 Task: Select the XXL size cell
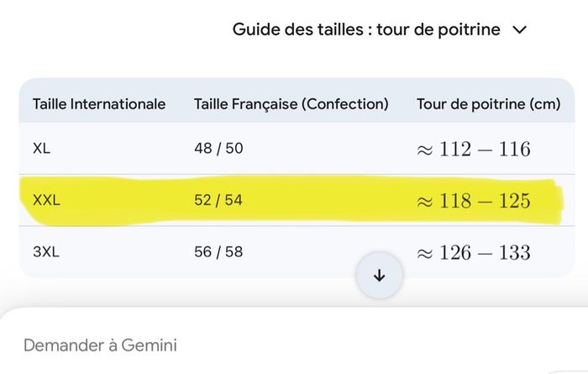point(47,201)
